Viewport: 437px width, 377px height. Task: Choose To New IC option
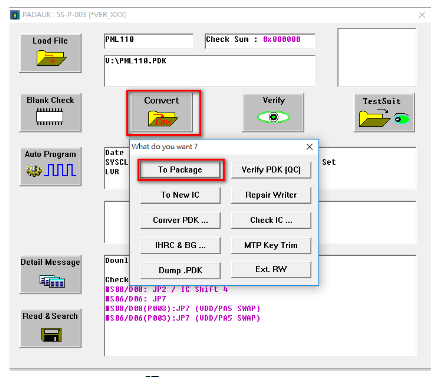click(x=180, y=195)
